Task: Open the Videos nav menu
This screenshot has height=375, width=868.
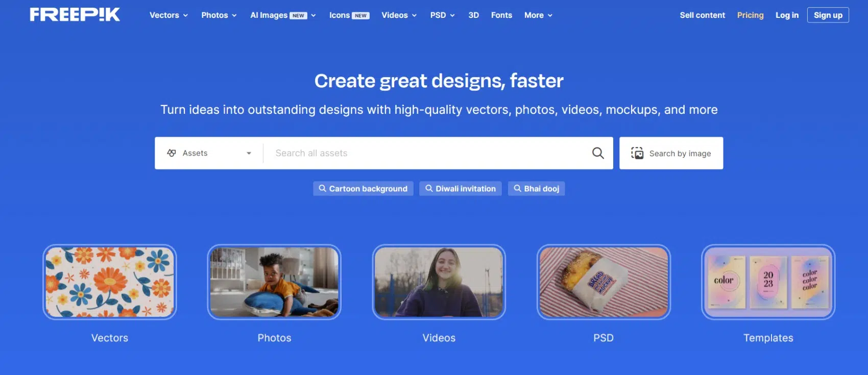Action: point(399,15)
